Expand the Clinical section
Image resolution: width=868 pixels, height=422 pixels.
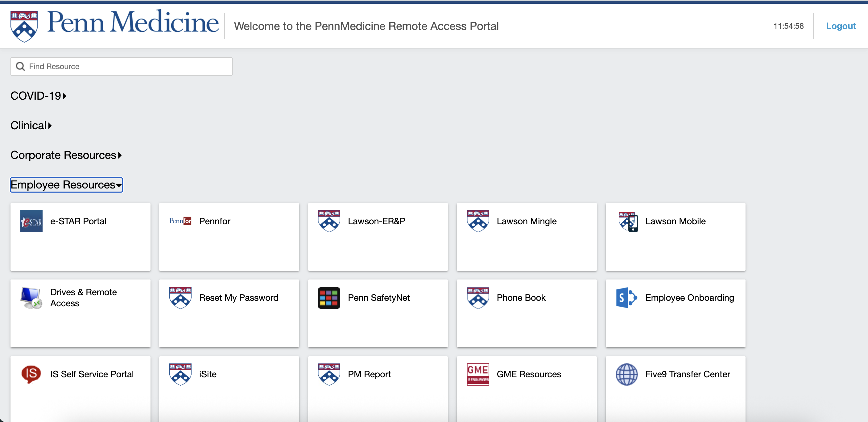pos(31,125)
